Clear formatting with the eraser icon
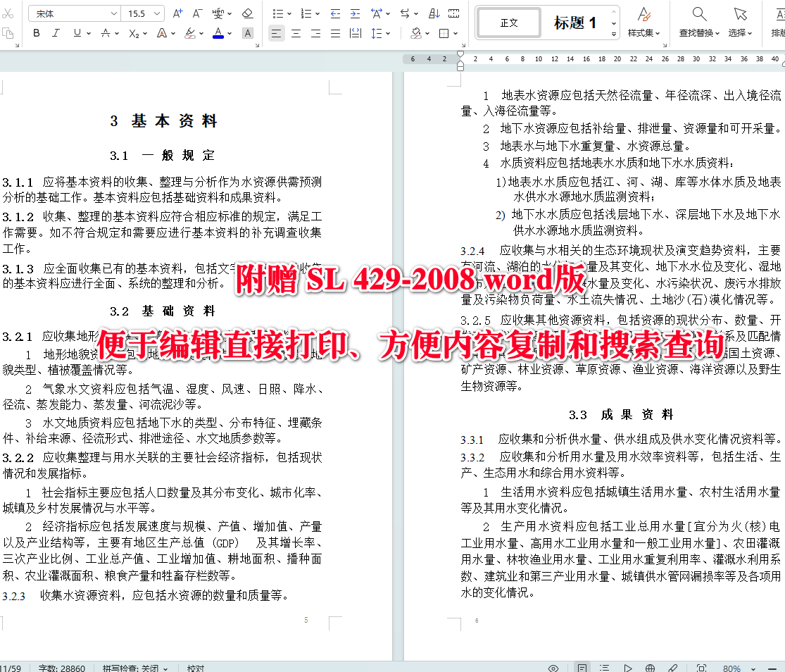This screenshot has width=785, height=672. click(247, 13)
